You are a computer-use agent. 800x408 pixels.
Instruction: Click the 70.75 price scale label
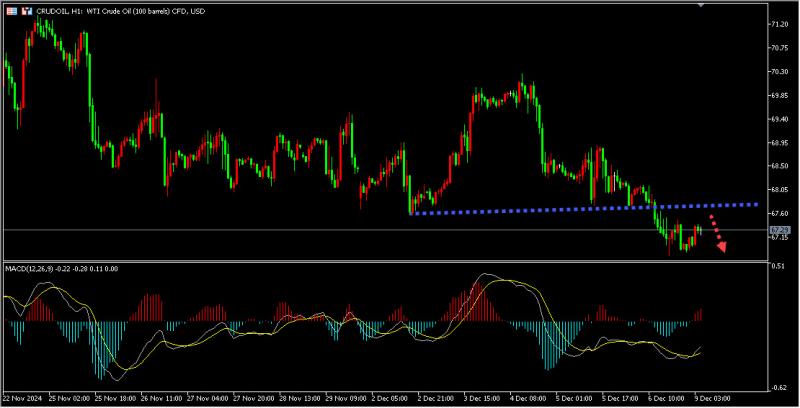pos(779,48)
